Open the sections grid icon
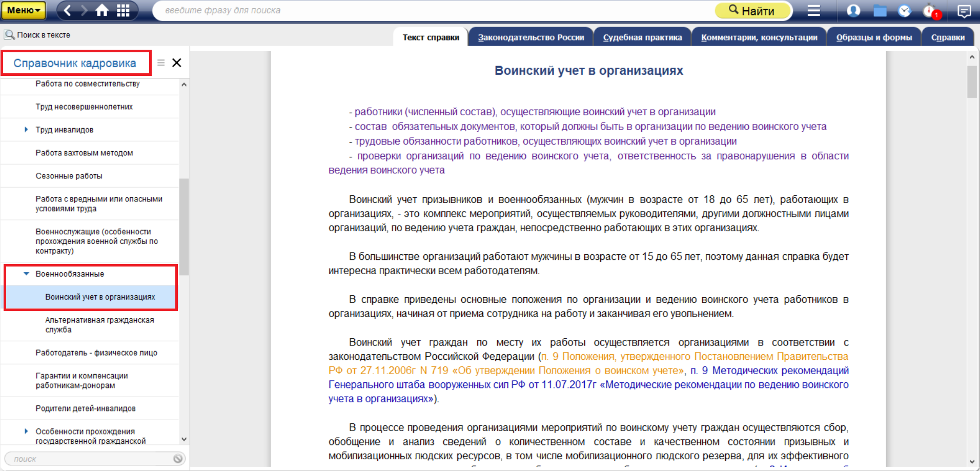980x471 pixels. (x=123, y=10)
